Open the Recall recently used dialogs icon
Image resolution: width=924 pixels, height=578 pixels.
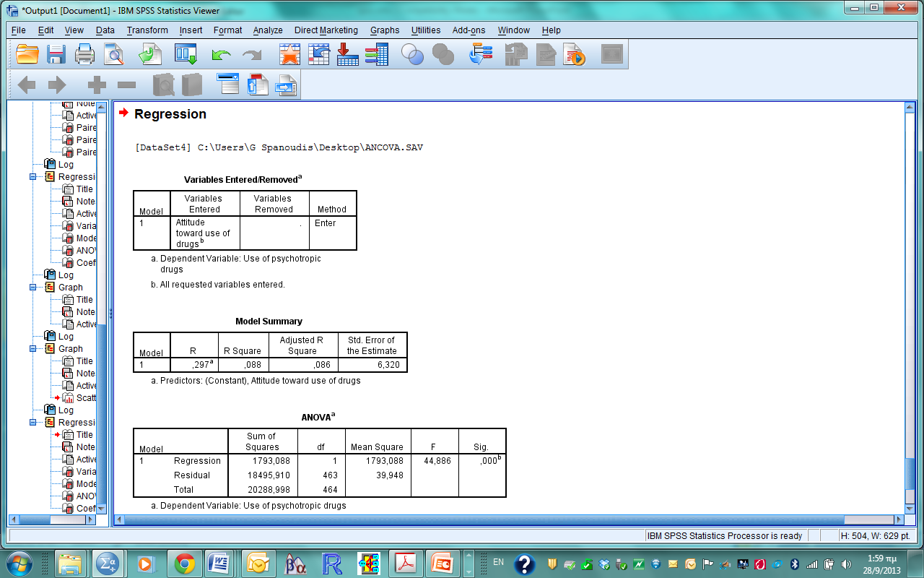[x=186, y=54]
